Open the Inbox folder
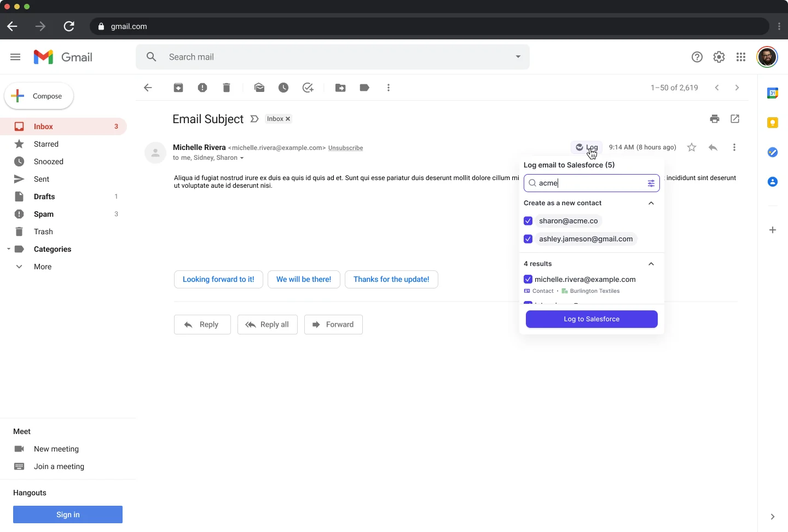 tap(63, 126)
